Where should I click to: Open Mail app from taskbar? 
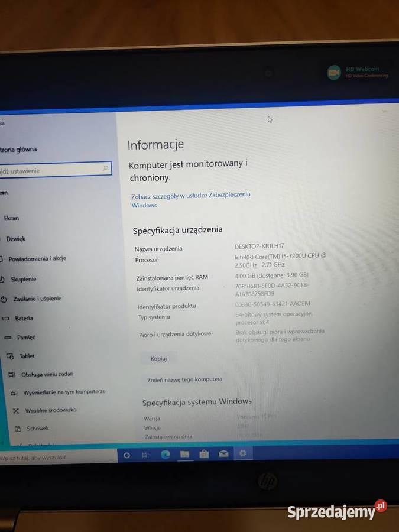pos(223,453)
